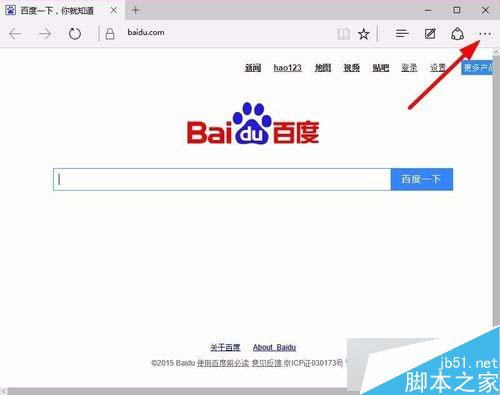The width and height of the screenshot is (500, 395).
Task: Open 使用百度前必读 footer link
Action: (x=223, y=363)
